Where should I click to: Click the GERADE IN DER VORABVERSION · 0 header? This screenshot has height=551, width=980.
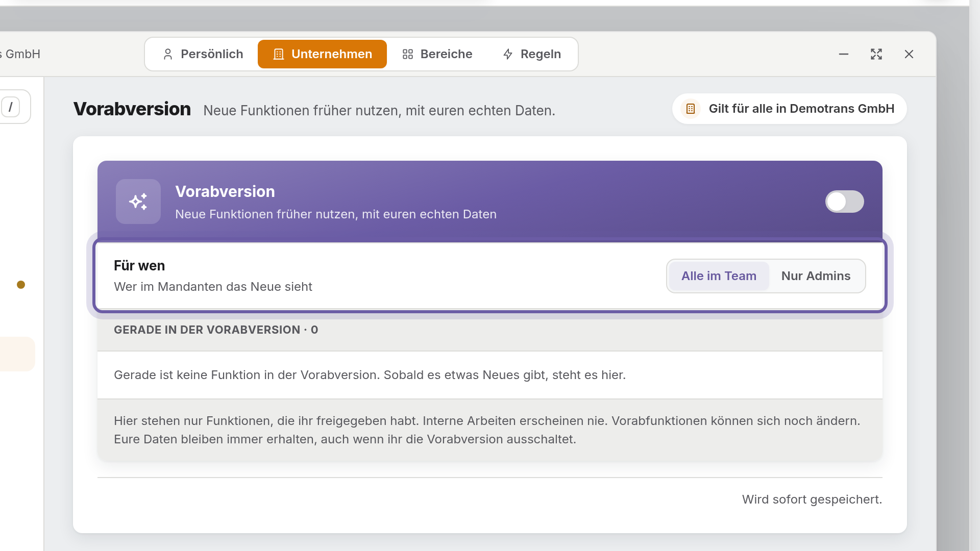216,330
